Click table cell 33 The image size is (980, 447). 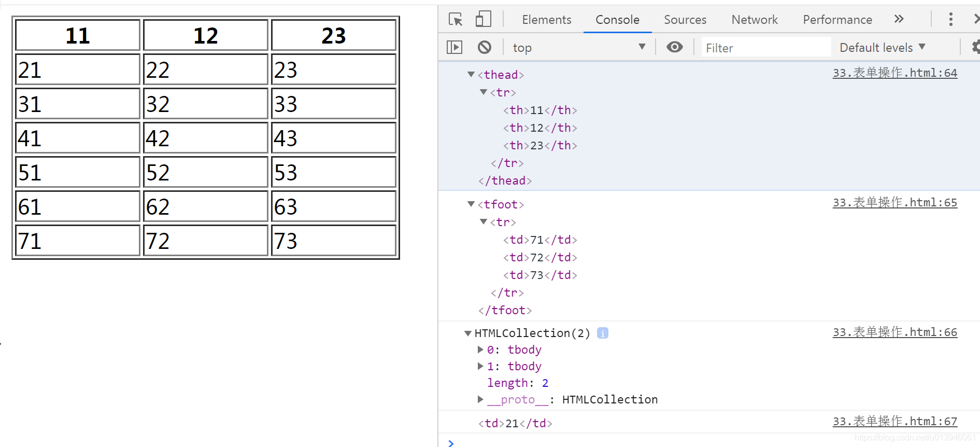[x=334, y=104]
